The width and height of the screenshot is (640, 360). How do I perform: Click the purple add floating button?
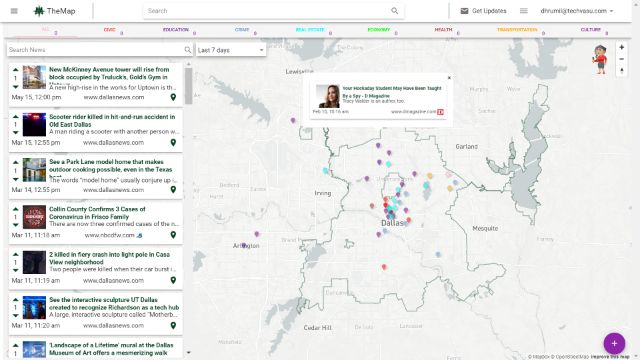tap(614, 343)
